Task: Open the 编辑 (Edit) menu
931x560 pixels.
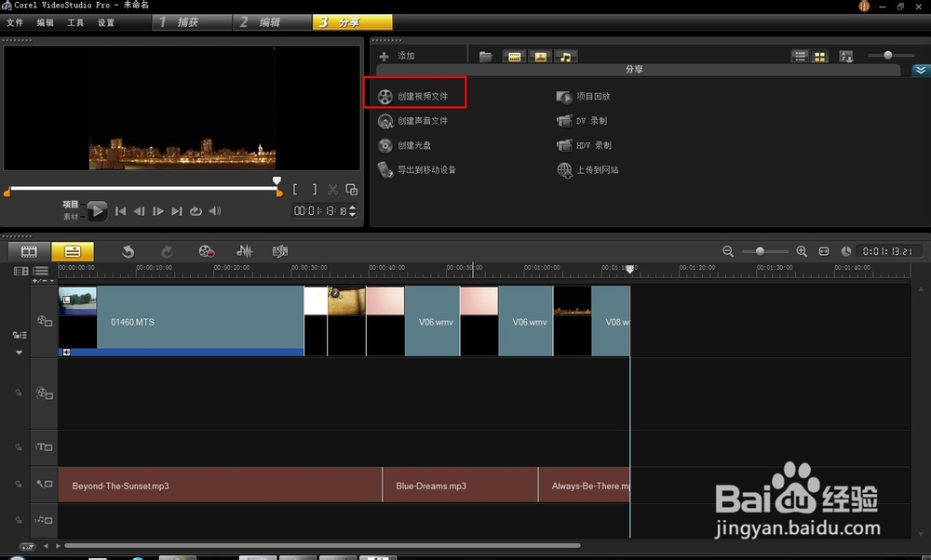Action: click(x=45, y=22)
